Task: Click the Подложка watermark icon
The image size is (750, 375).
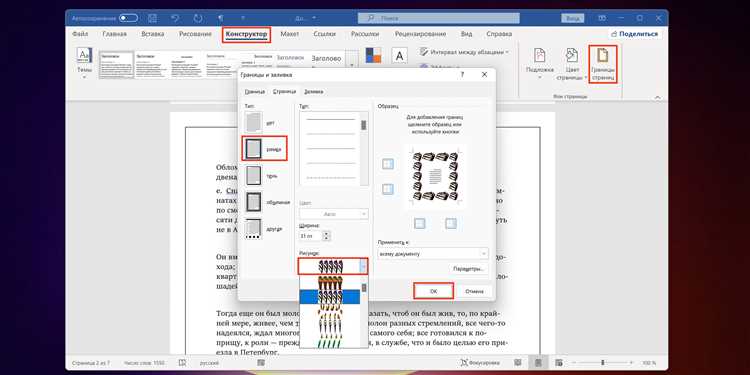Action: click(x=540, y=65)
